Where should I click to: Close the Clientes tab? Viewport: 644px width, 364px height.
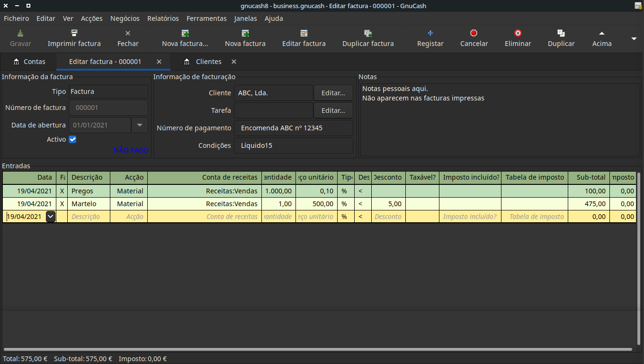234,62
